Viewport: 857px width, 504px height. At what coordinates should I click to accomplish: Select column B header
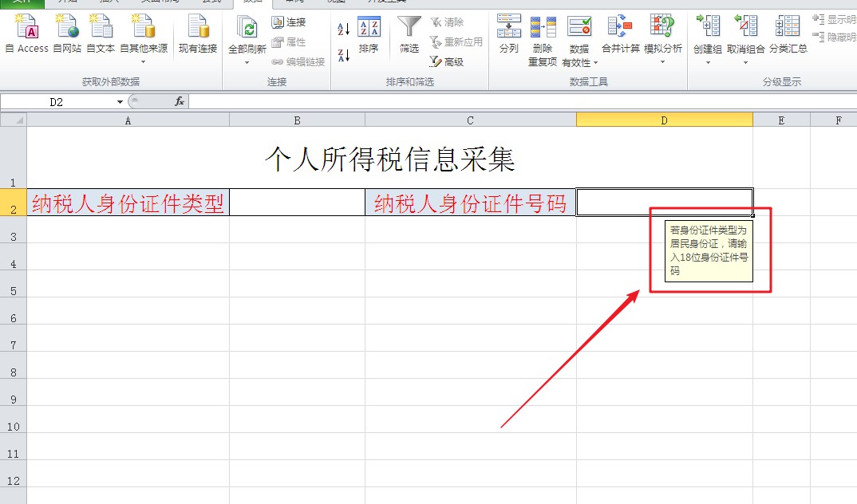(298, 120)
